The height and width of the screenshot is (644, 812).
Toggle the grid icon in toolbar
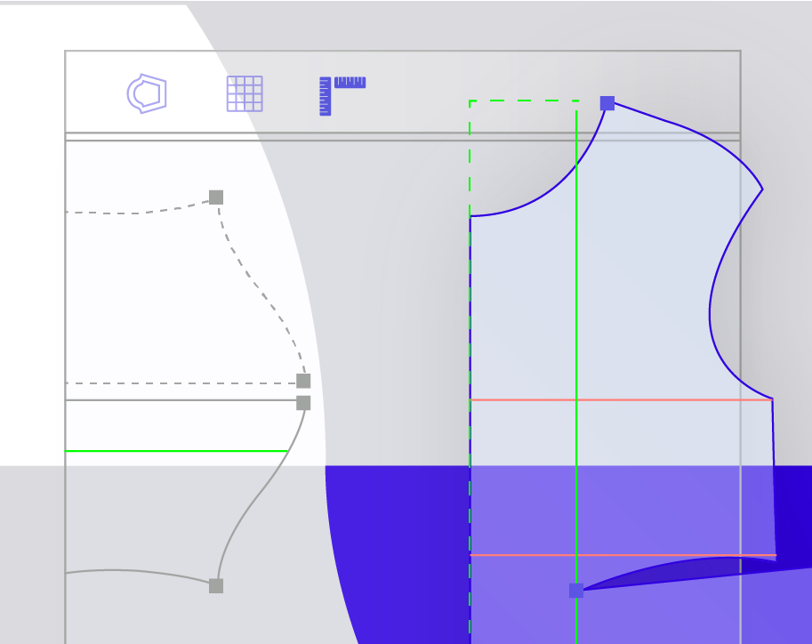coord(245,93)
